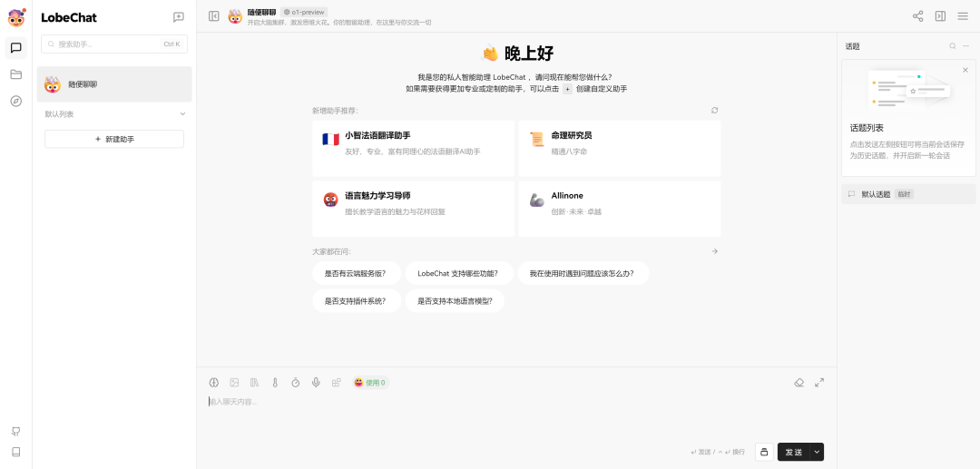980x469 pixels.
Task: Click the LobeChat title text
Action: tap(69, 18)
